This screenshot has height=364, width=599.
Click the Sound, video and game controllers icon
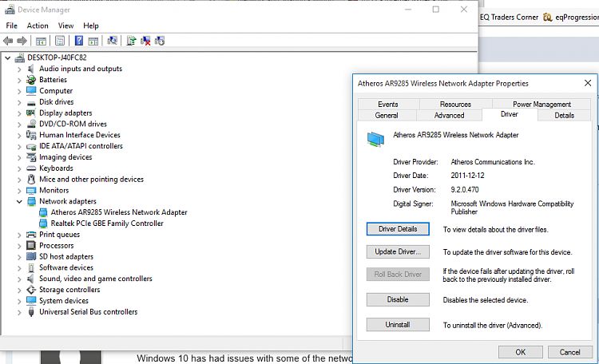[31, 279]
